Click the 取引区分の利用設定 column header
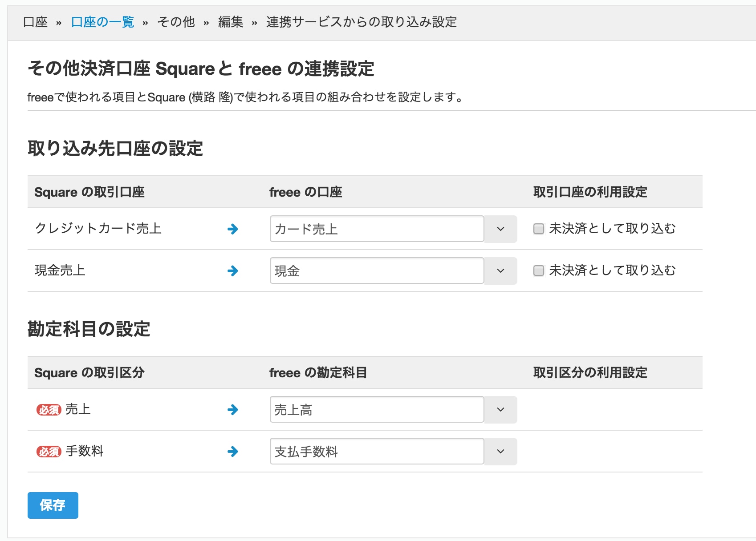 590,373
